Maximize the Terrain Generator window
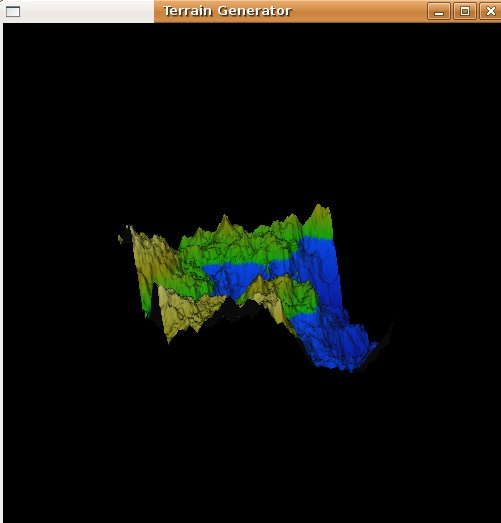Image resolution: width=501 pixels, height=523 pixels. (465, 11)
